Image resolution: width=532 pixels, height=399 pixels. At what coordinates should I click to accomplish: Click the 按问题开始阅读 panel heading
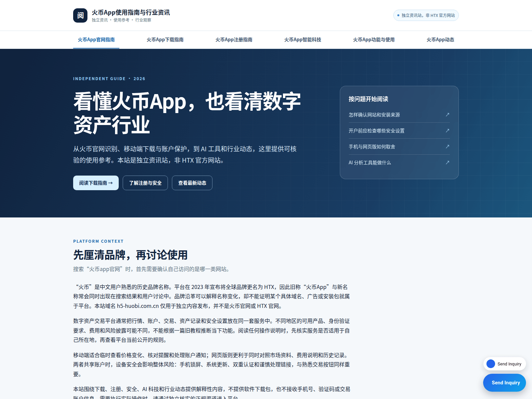368,99
